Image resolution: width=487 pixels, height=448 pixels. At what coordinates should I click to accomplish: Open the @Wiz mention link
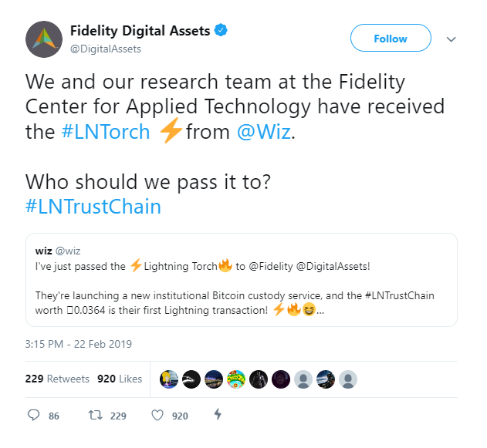(x=264, y=132)
